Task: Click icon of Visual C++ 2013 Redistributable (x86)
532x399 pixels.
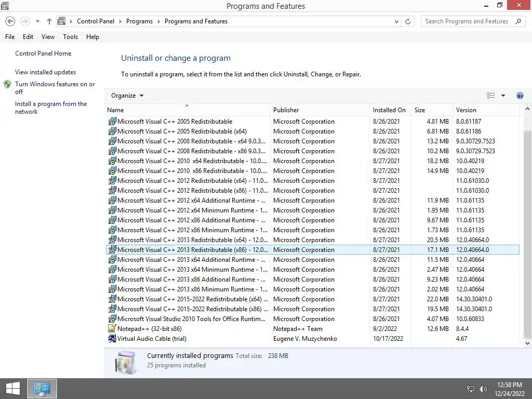Action: pos(112,249)
